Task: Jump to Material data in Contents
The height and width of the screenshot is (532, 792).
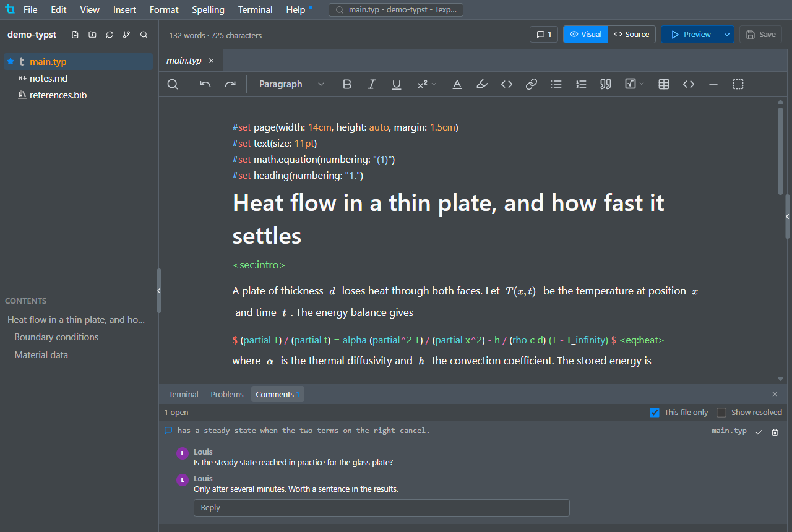Action: tap(41, 355)
